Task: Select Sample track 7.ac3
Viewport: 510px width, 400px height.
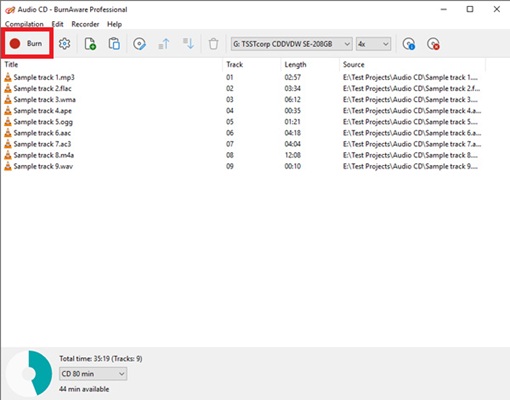Action: coord(42,144)
